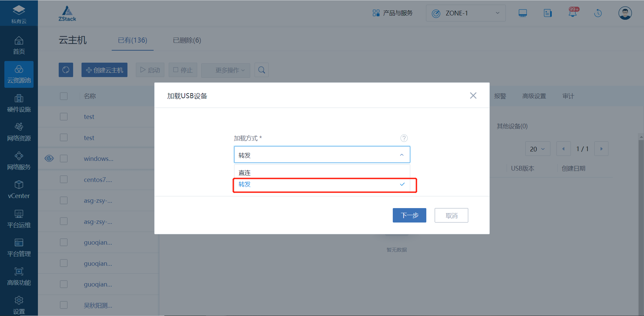The width and height of the screenshot is (644, 316).
Task: Open the ZONE-1 zone selector
Action: (466, 13)
